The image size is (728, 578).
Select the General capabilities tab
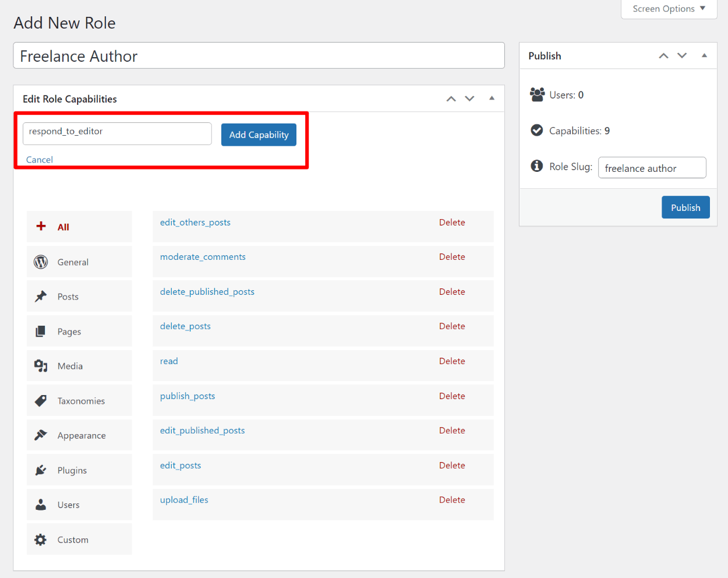pos(79,262)
